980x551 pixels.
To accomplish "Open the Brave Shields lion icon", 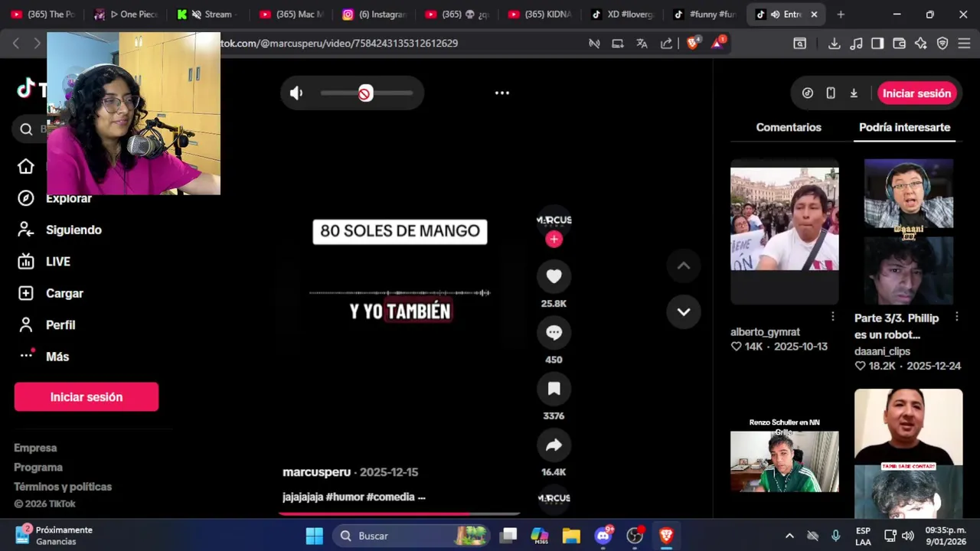I will 693,44.
